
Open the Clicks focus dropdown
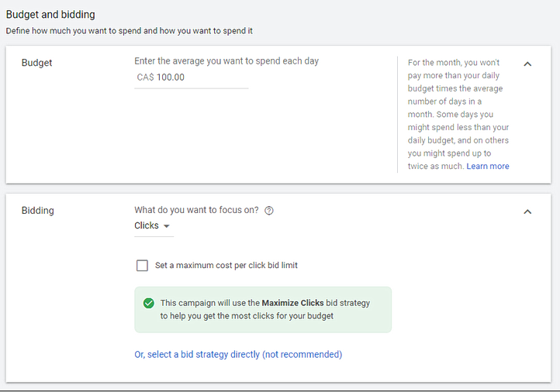(x=153, y=225)
